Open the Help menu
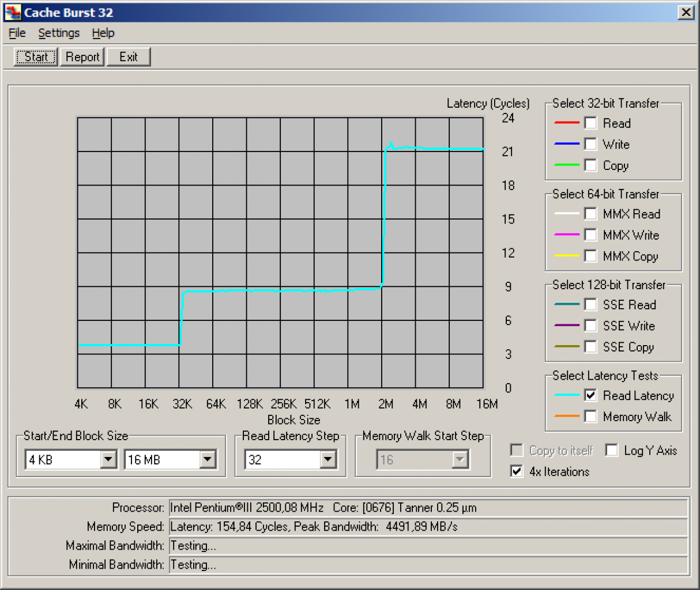This screenshot has width=700, height=590. 103,33
